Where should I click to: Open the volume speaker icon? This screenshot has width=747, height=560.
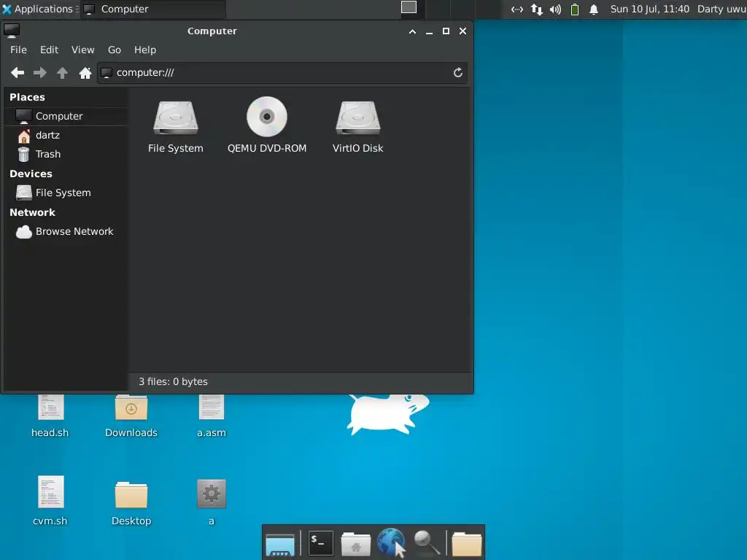pos(555,9)
